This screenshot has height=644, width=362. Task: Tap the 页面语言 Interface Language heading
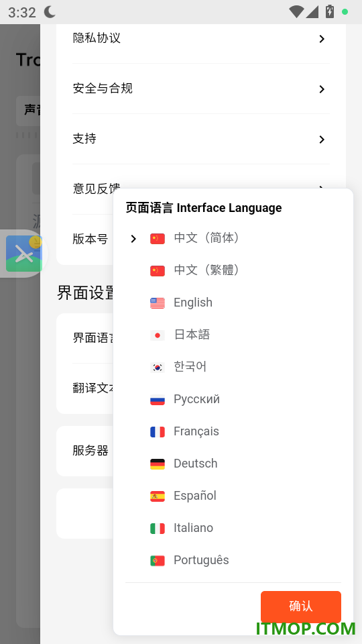click(x=204, y=208)
